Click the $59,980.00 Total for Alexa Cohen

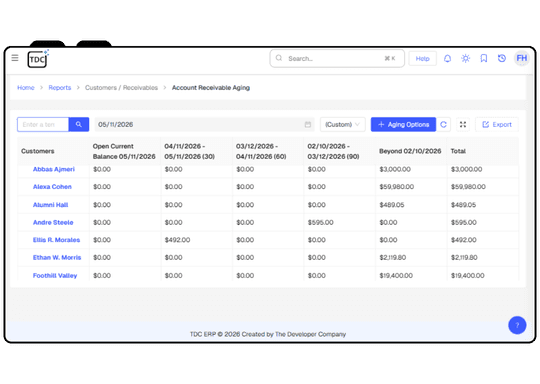[468, 187]
